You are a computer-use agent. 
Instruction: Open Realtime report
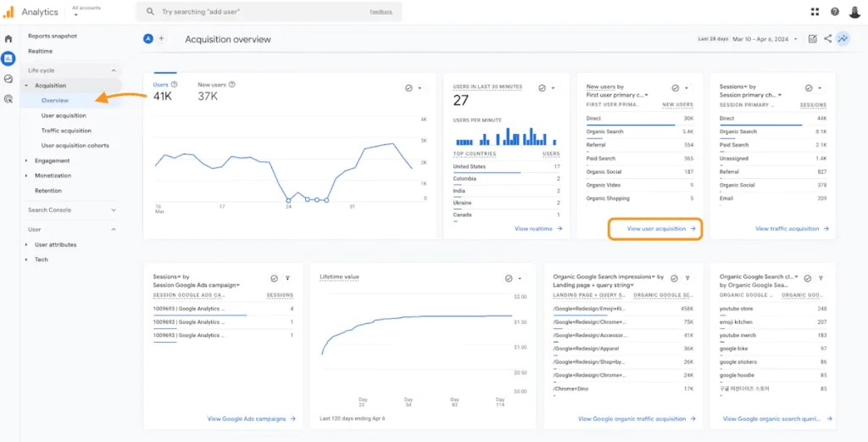click(x=41, y=52)
